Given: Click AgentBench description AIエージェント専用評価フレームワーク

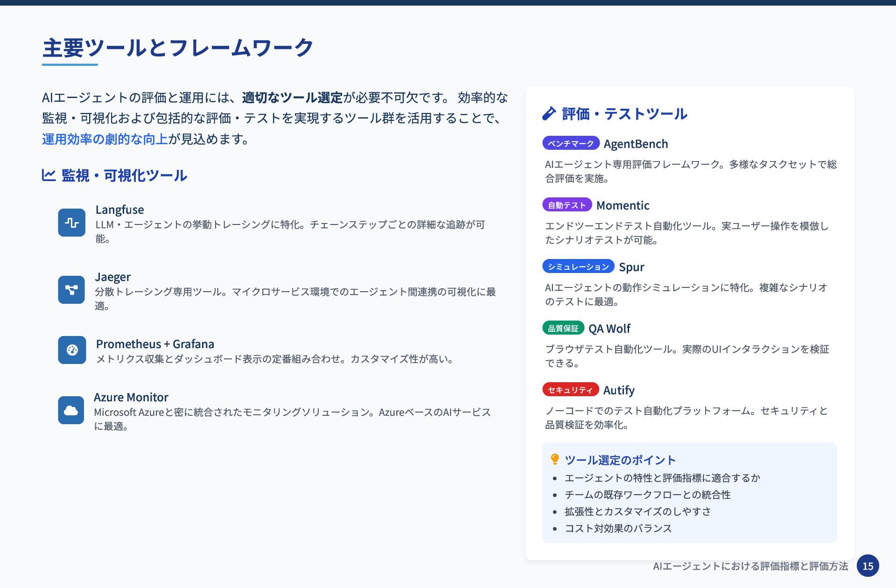Looking at the screenshot, I should pos(691,171).
